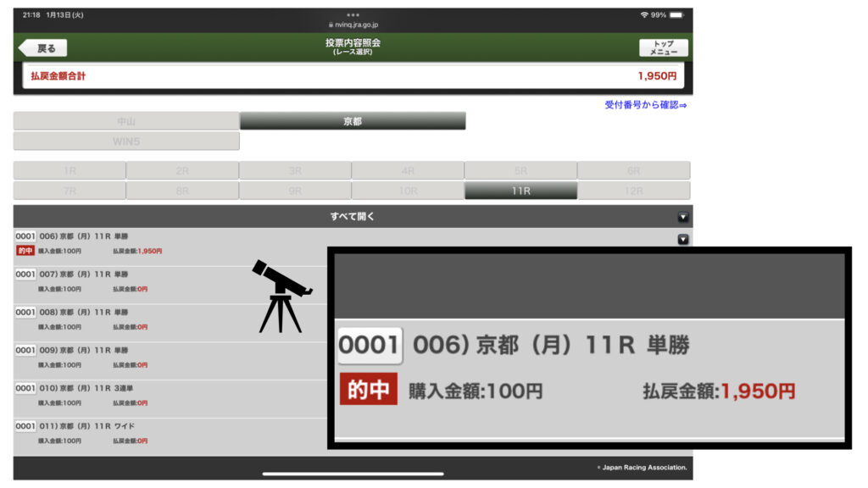Click the enlarged 的中 badge in magnified view
This screenshot has width=868, height=488.
[x=368, y=390]
